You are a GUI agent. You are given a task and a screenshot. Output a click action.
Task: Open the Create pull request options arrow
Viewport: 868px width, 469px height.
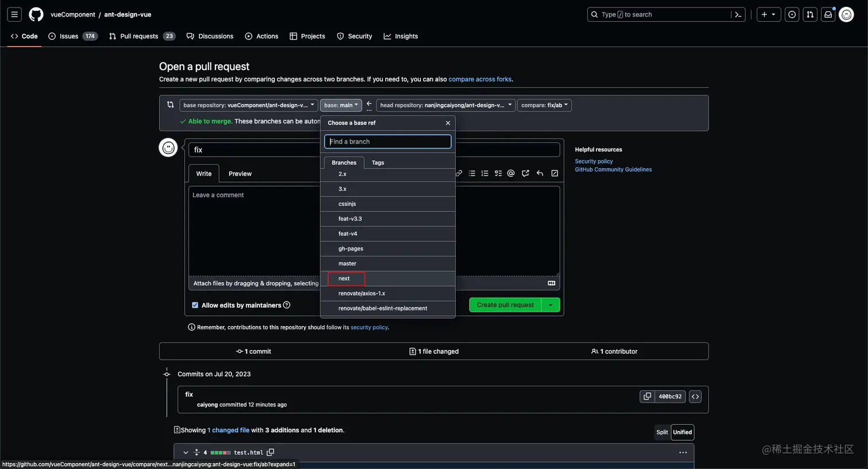551,305
